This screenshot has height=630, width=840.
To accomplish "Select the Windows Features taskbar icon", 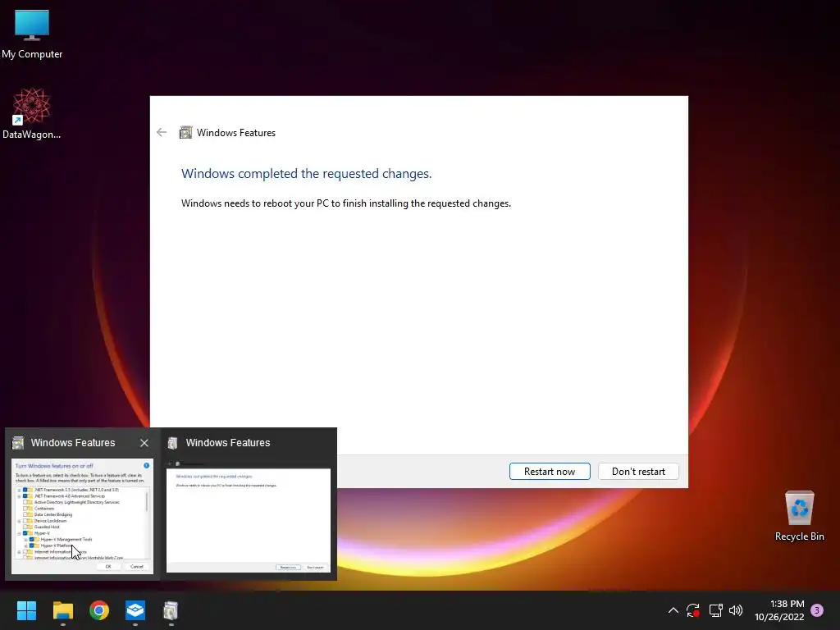I will pyautogui.click(x=171, y=610).
